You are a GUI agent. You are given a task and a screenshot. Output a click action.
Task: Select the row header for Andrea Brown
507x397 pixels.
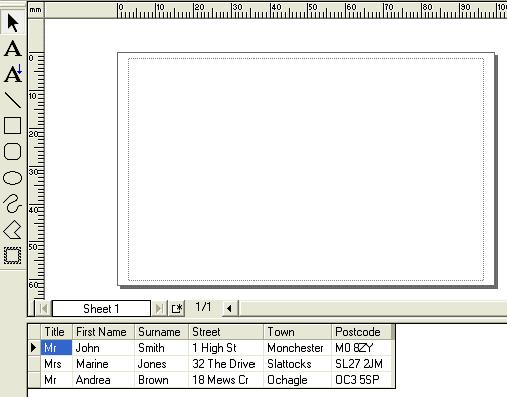[34, 380]
